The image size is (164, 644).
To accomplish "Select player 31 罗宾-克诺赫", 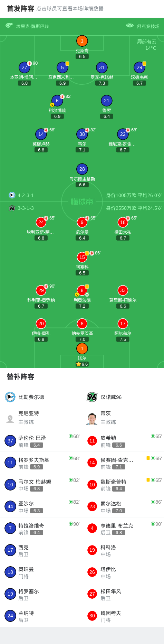I will click(102, 67).
